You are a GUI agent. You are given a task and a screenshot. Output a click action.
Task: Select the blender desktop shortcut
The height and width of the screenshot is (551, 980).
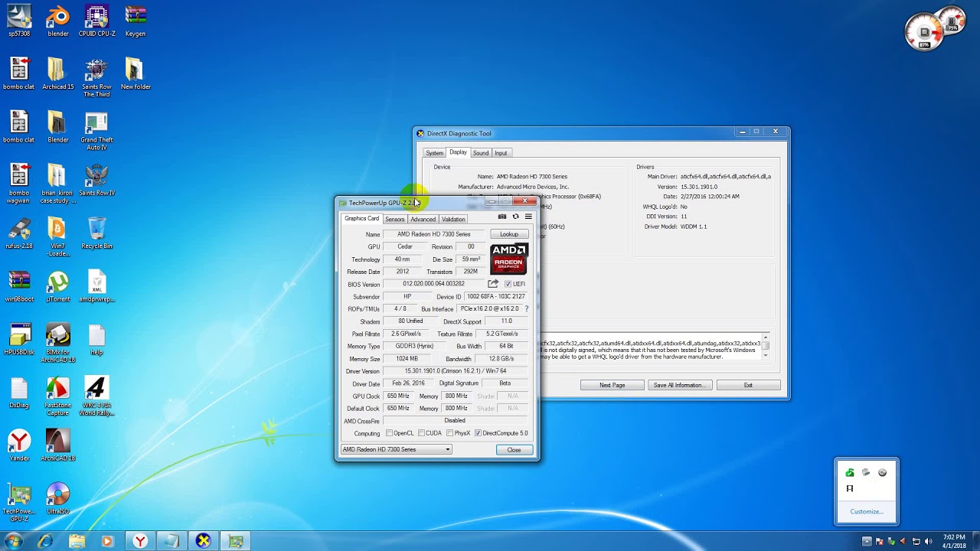click(58, 21)
